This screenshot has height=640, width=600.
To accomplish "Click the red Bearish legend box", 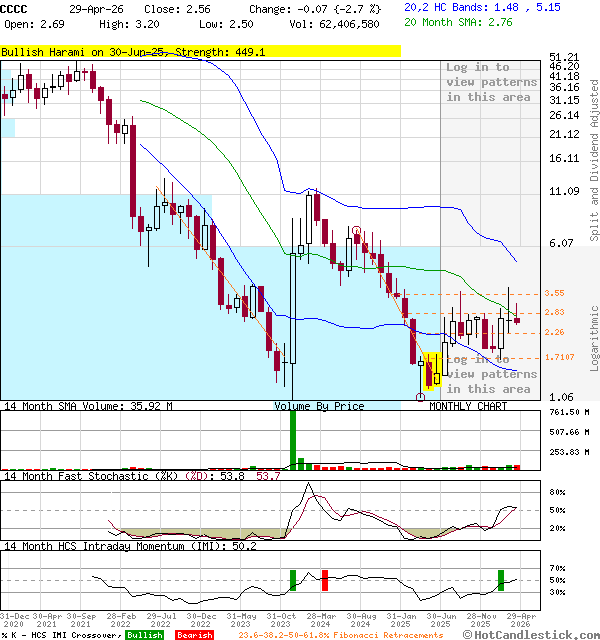I will 194,634.
